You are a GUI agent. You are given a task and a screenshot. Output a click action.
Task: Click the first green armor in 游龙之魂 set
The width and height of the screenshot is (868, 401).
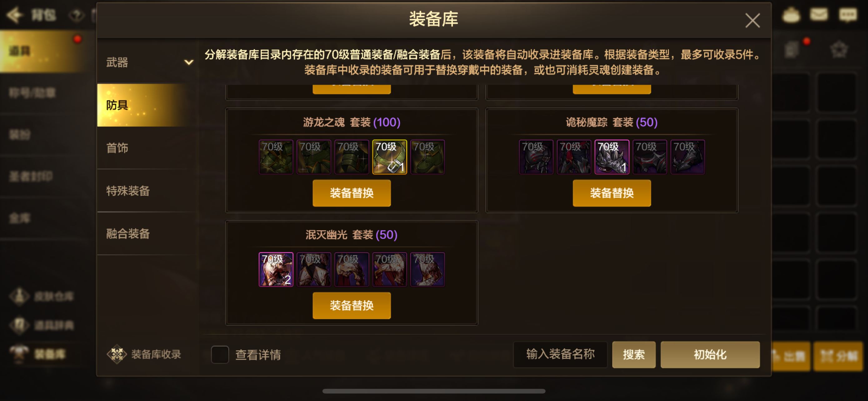click(x=276, y=157)
